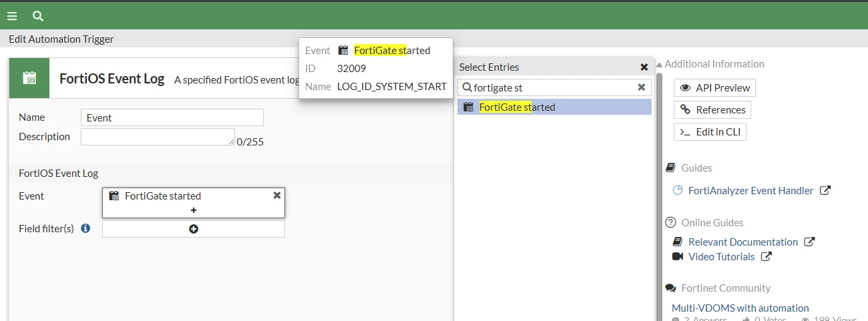Click the Field filter(s) info icon
Screen dimensions: 868x321
click(x=85, y=228)
